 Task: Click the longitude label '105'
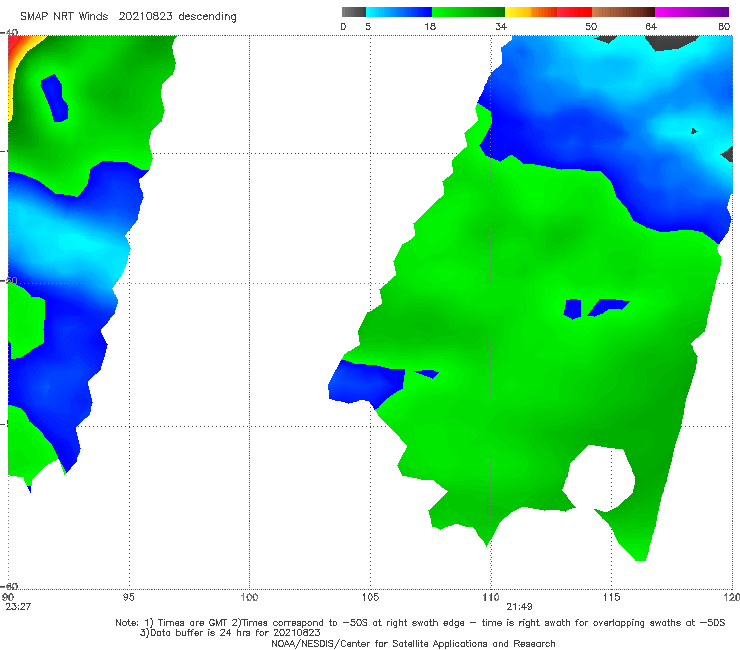pyautogui.click(x=370, y=597)
